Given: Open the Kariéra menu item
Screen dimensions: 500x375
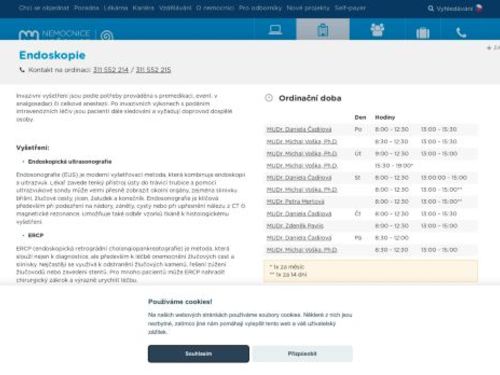Looking at the screenshot, I should 143,8.
